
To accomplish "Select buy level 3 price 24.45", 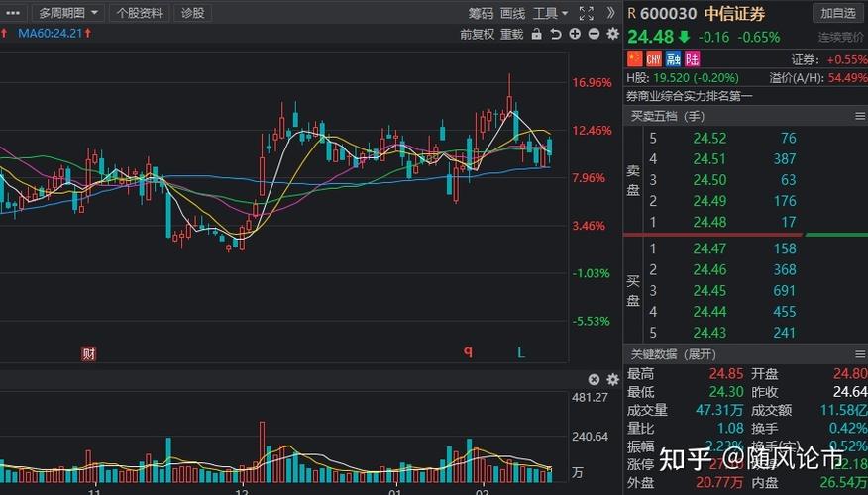I will (709, 290).
